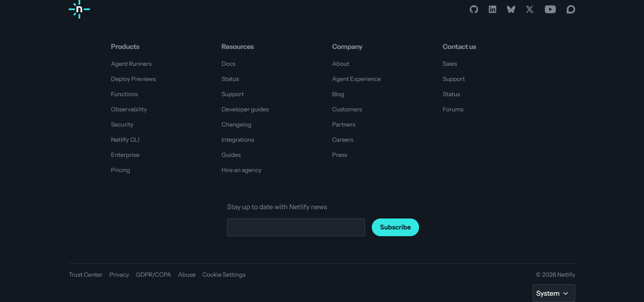Click the Netlify logo icon
The image size is (644, 302).
(79, 9)
